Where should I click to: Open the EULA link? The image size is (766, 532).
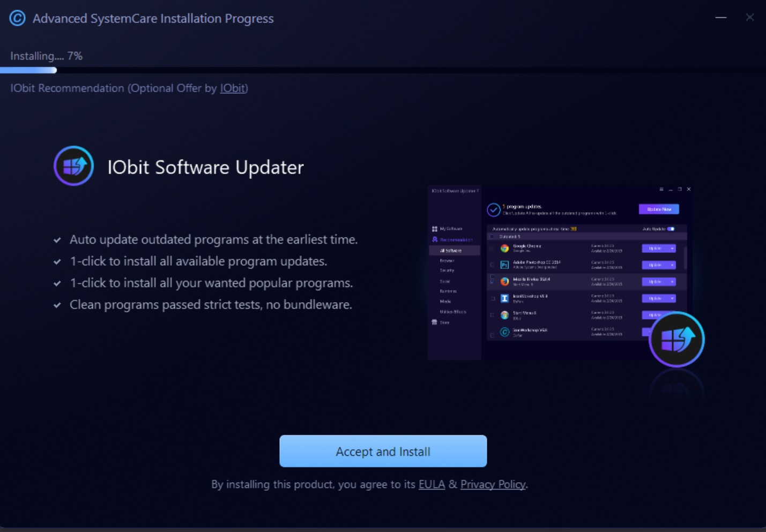pos(432,484)
